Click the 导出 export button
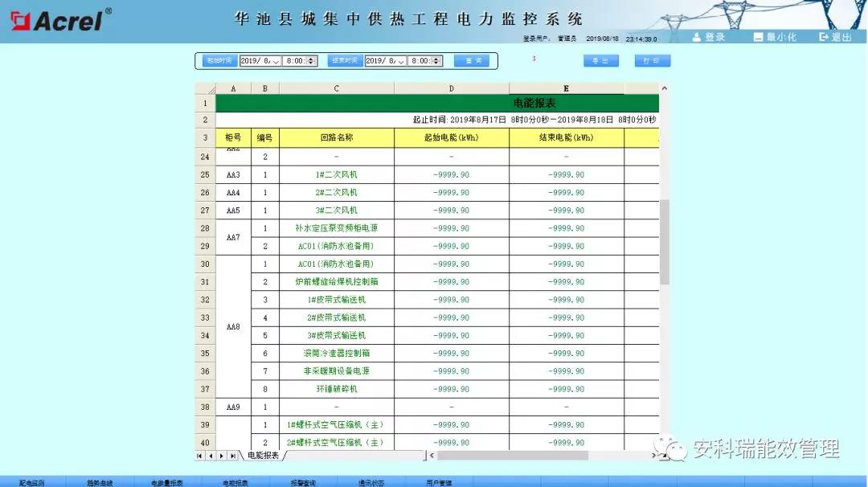This screenshot has height=487, width=868. [x=600, y=61]
